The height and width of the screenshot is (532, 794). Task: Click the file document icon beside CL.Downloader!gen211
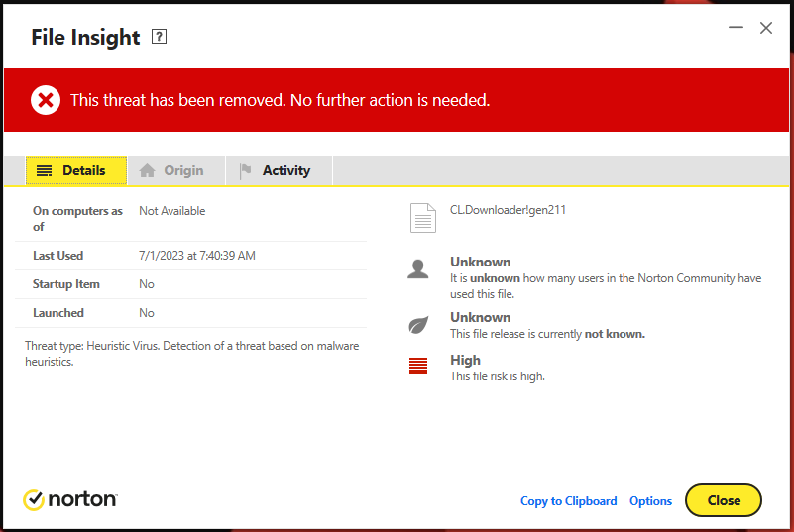tap(423, 218)
